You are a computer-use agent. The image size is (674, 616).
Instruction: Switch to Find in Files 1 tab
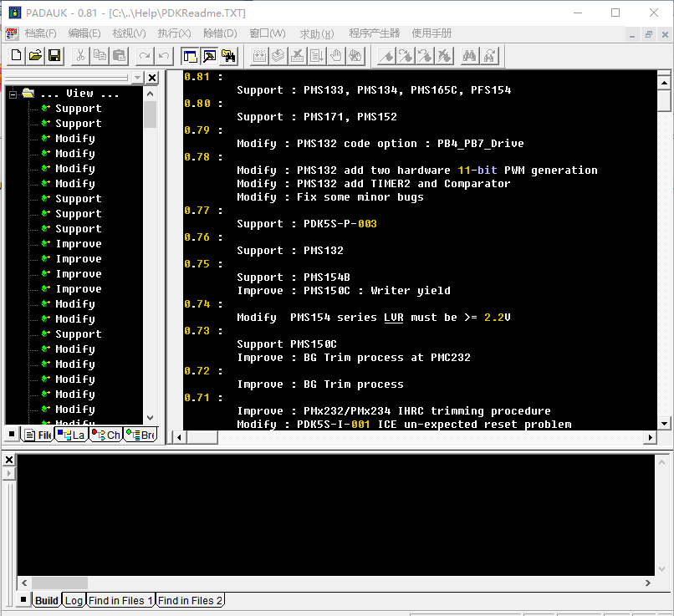coord(121,600)
